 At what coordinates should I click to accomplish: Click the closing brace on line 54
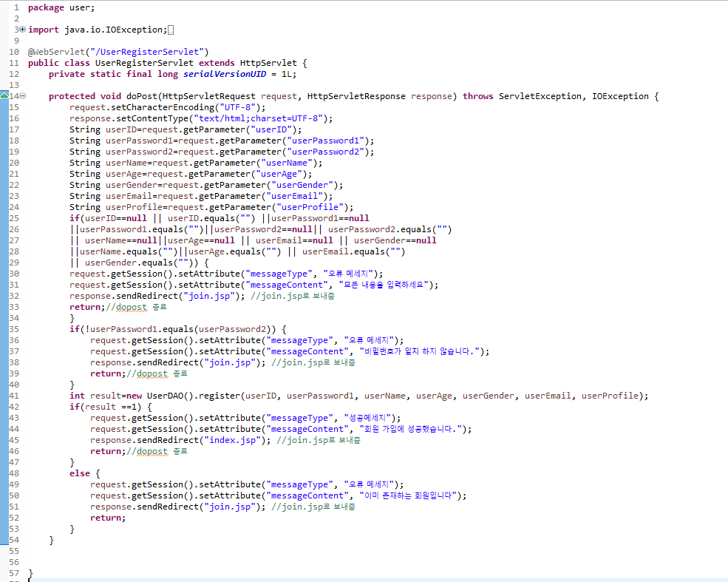51,540
